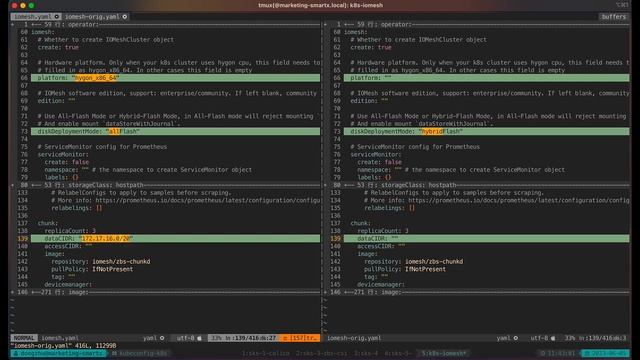Viewport: 640px width, 360px height.
Task: Click the 'serviceMonitor:' line in left pane
Action: 63,154
